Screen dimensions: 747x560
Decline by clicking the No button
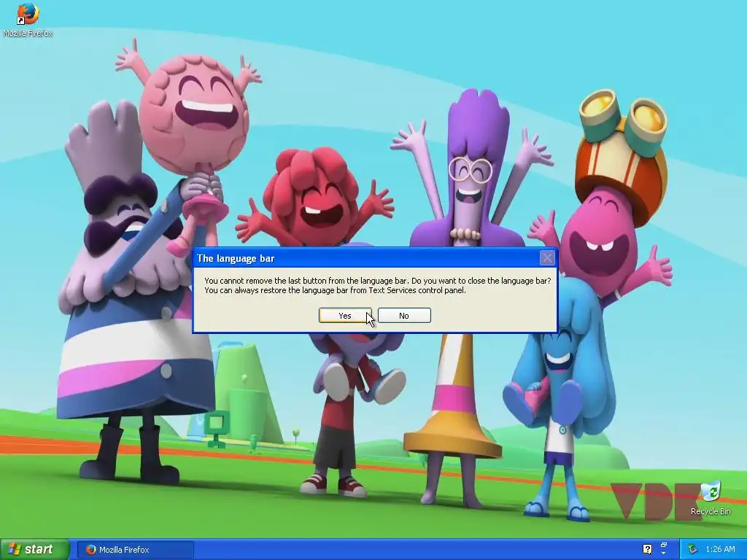(404, 316)
